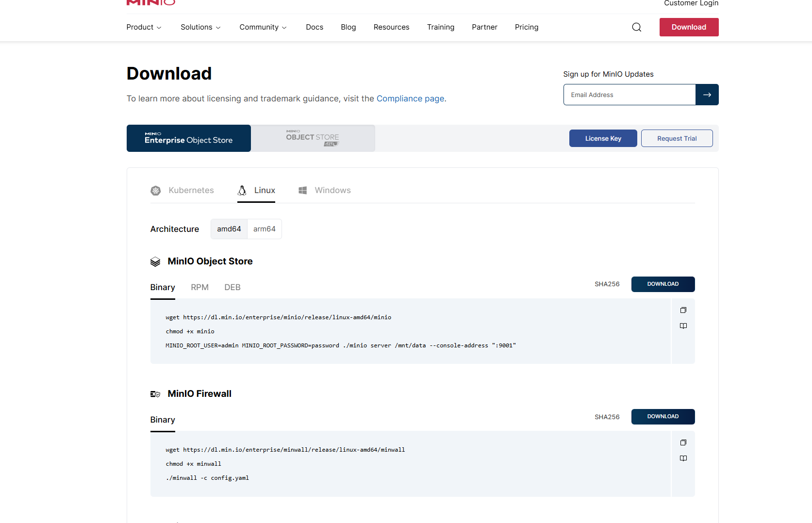Focus the Email Address input field
The image size is (812, 523).
[x=630, y=95]
